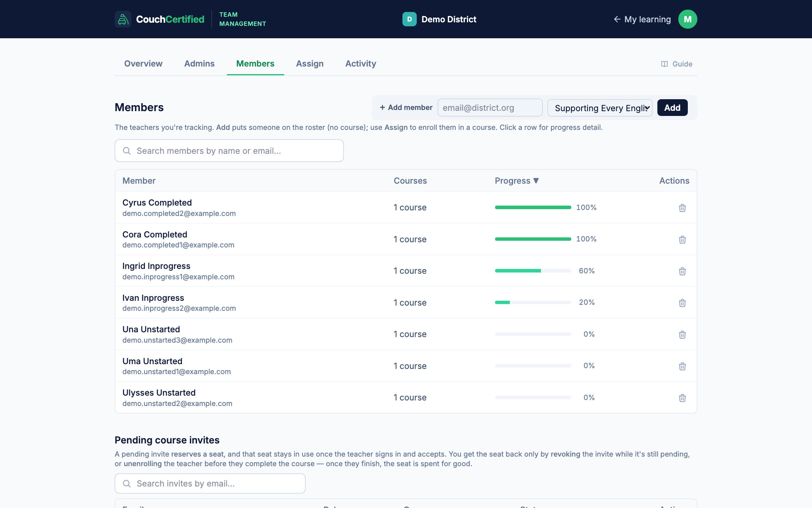Image resolution: width=812 pixels, height=508 pixels.
Task: Click demo.unstarted3@example.com email
Action: point(177,340)
